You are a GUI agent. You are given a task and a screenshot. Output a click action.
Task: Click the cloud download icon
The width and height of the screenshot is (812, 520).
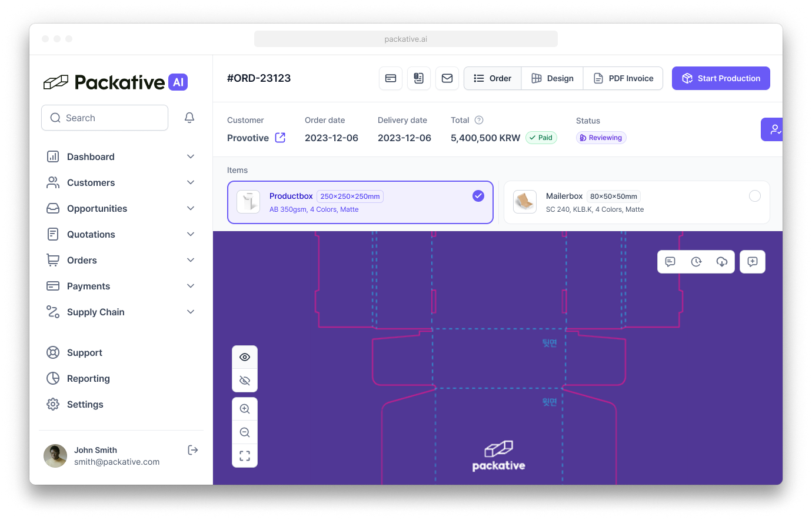click(x=722, y=262)
